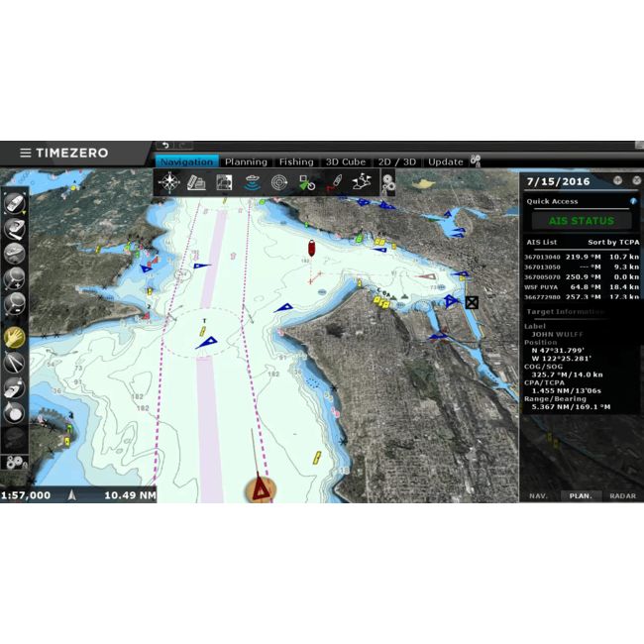Screen dimensions: 644x644
Task: Click the radar rings overlay icon
Action: 279,182
